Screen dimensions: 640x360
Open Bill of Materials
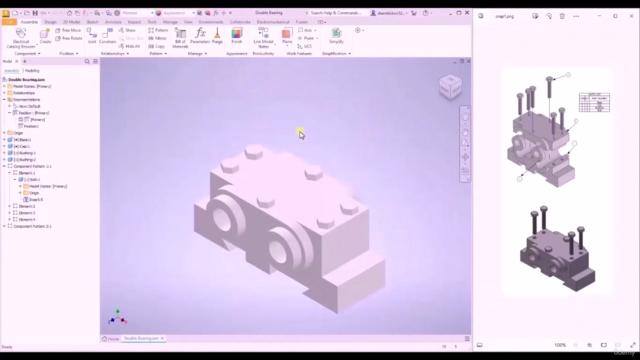180,38
